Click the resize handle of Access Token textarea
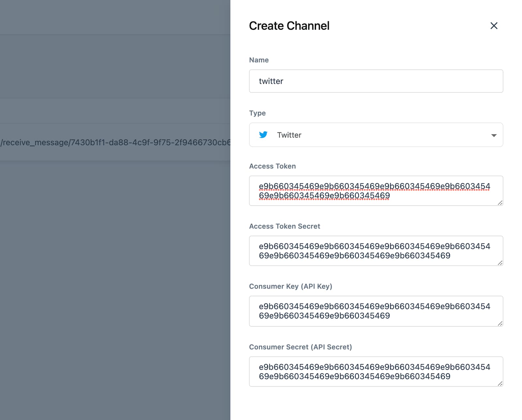Viewport: 522px width, 420px height. tap(500, 203)
